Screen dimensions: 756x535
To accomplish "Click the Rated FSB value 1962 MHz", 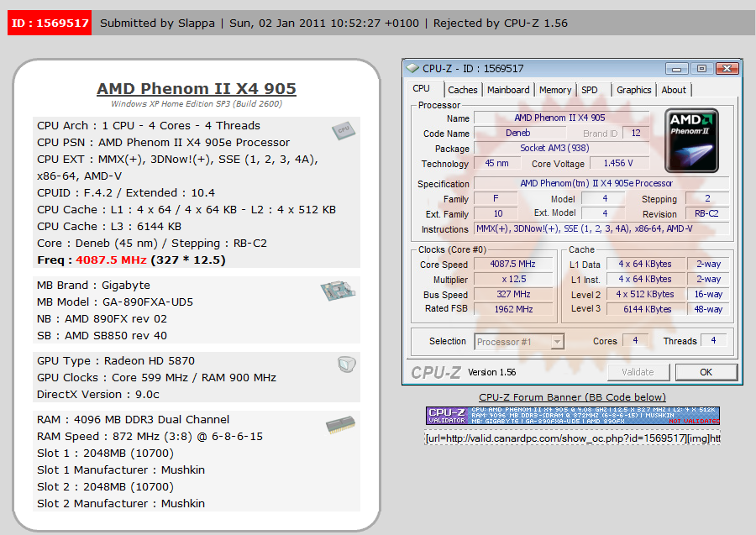I will tap(513, 309).
